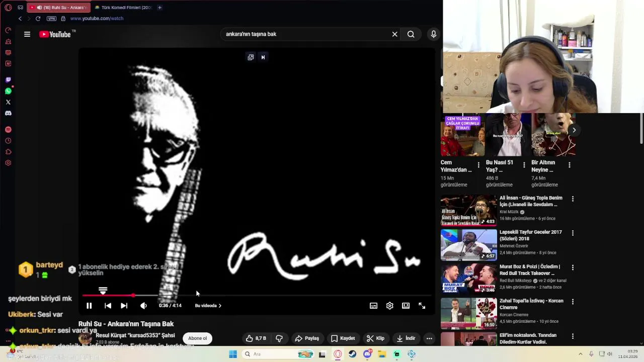Open the striped sidebar icon below GX Cleaner
This screenshot has height=362, width=644.
[8, 52]
